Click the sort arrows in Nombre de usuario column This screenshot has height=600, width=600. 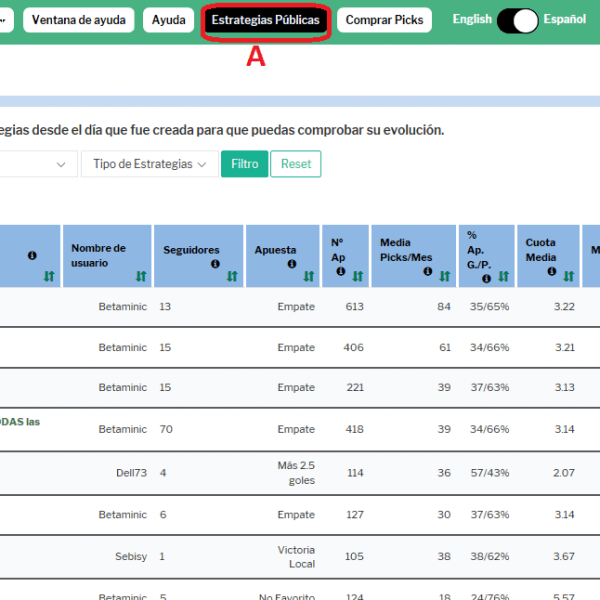tap(141, 276)
